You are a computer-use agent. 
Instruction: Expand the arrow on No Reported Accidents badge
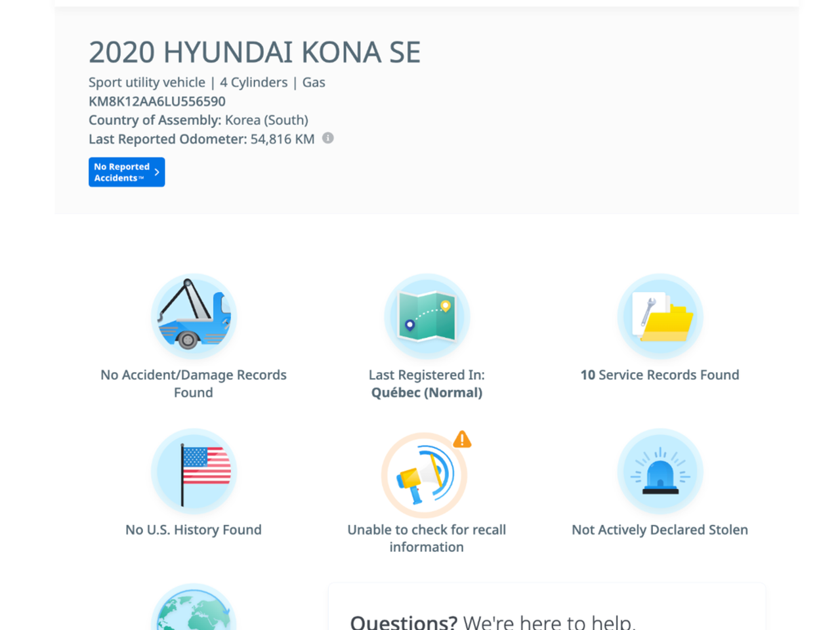click(157, 172)
